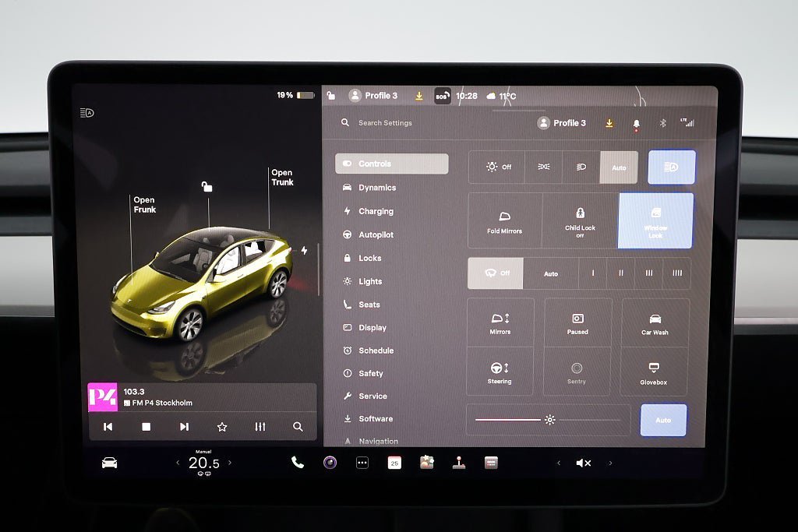Tap the car icon in bottom bar
The image size is (798, 532).
109,463
